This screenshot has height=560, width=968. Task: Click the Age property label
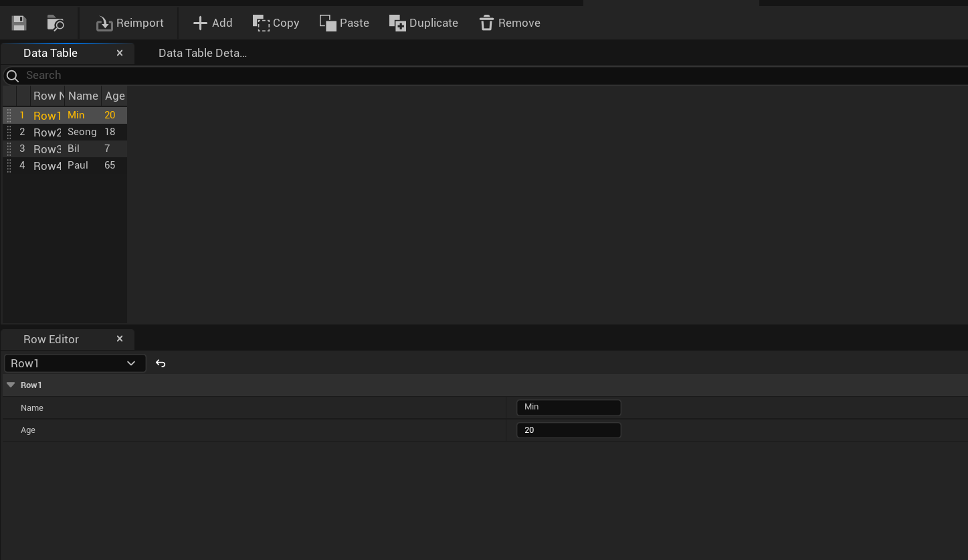point(28,430)
